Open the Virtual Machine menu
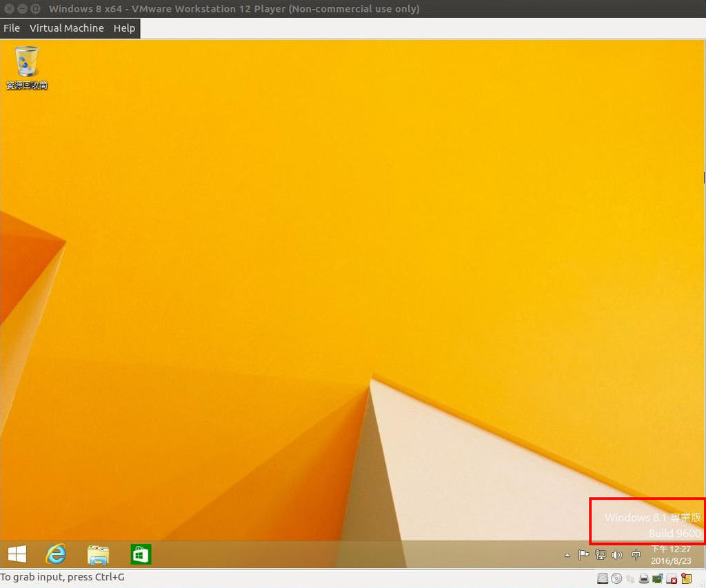706x588 pixels. (x=67, y=28)
